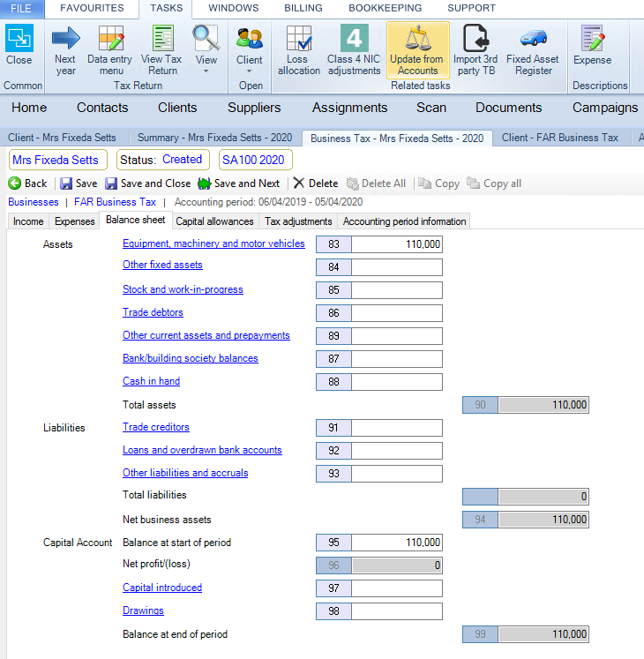
Task: Switch to FAVOURITES ribbon tab
Action: click(92, 8)
